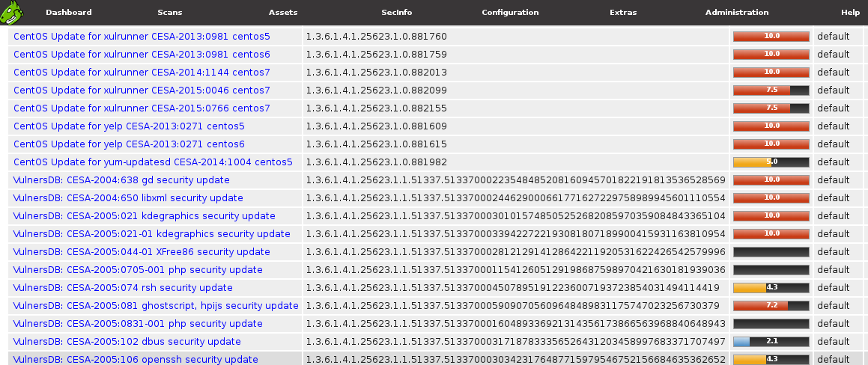Click 'default' in libxml update row

pyautogui.click(x=833, y=198)
